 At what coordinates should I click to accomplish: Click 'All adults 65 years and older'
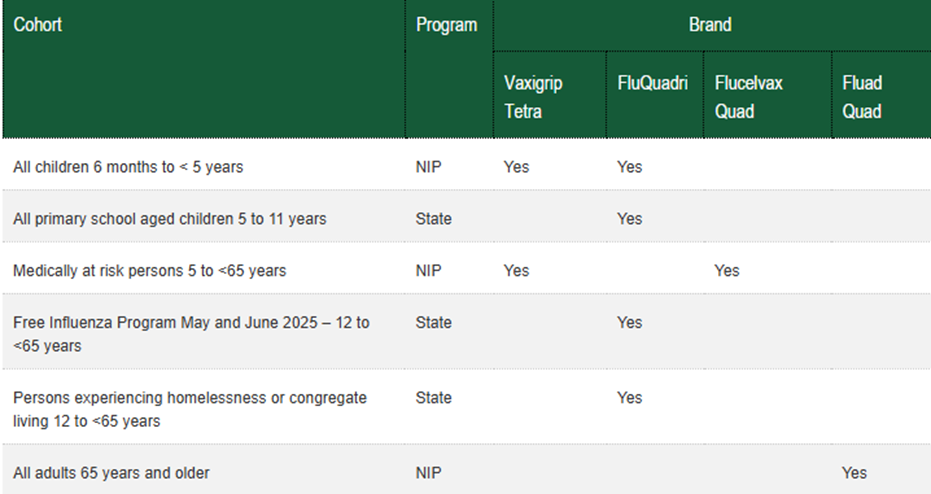pyautogui.click(x=111, y=473)
